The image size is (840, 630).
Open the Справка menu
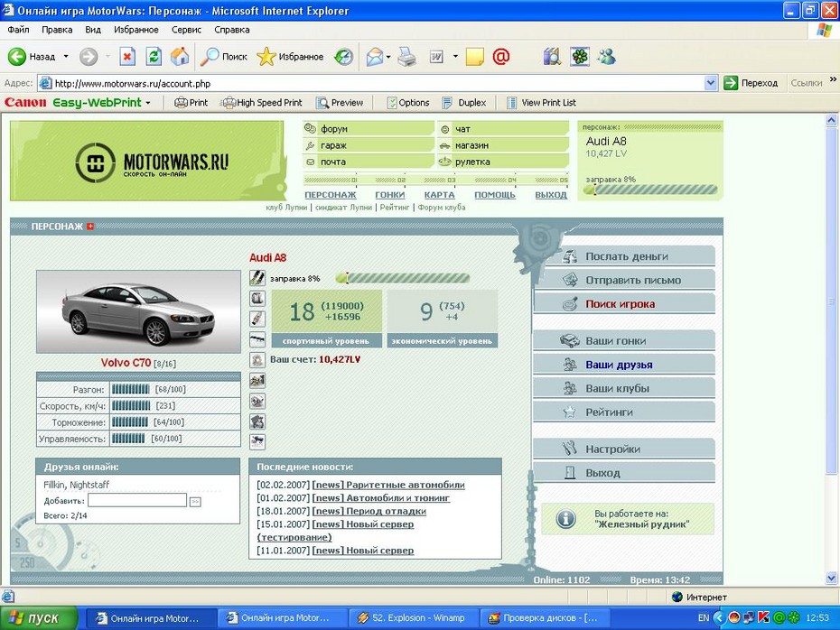click(x=232, y=30)
